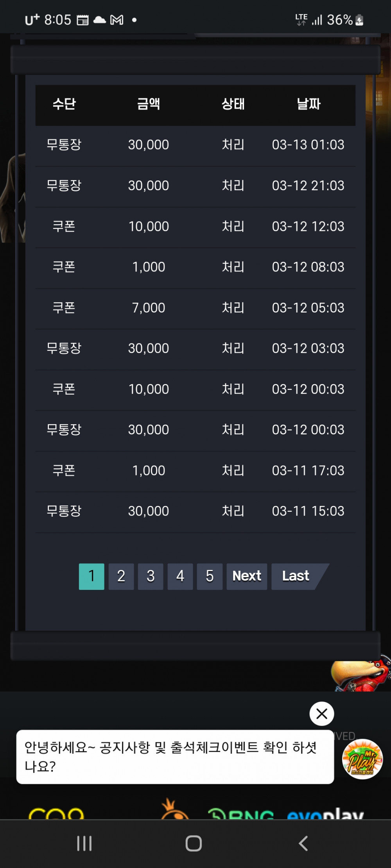
Task: Open recent apps navigation icon
Action: pyautogui.click(x=84, y=843)
